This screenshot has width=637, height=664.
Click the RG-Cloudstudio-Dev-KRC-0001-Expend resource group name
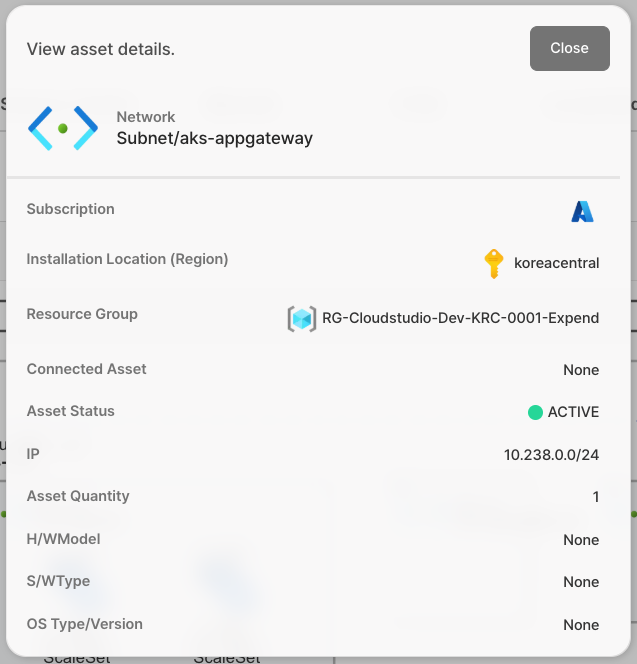tap(460, 319)
